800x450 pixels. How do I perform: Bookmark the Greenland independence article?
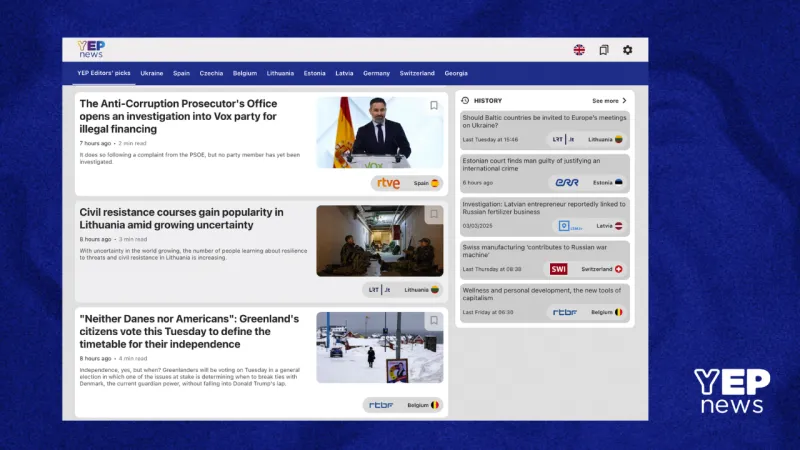tap(434, 321)
